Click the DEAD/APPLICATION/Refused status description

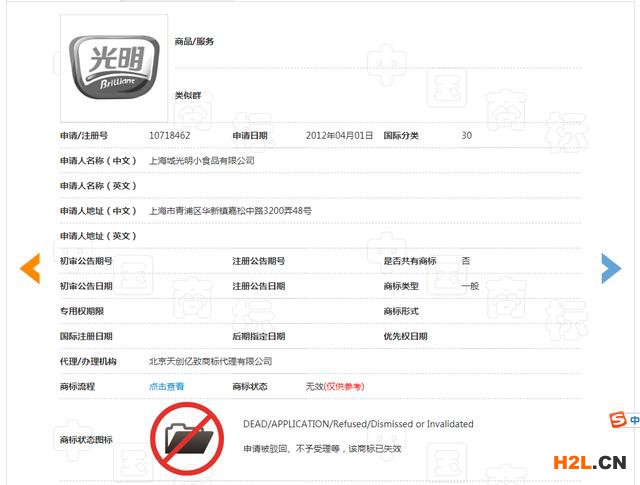coord(358,424)
